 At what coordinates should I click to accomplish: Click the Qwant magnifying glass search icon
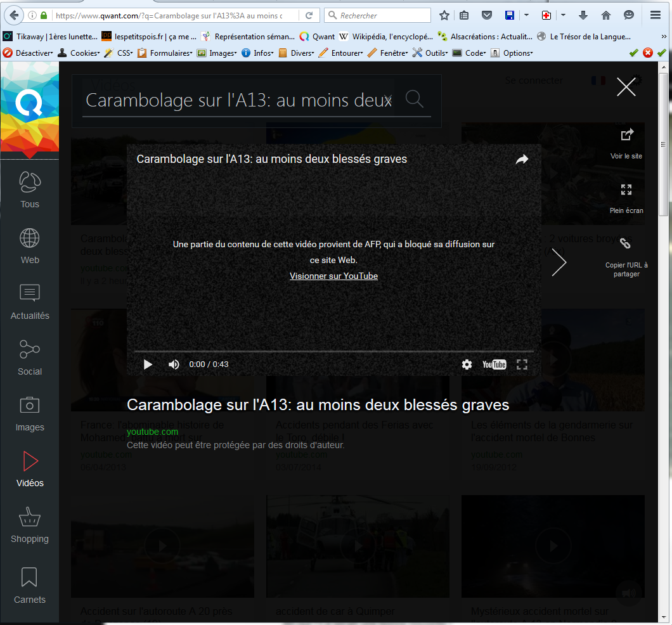point(415,99)
